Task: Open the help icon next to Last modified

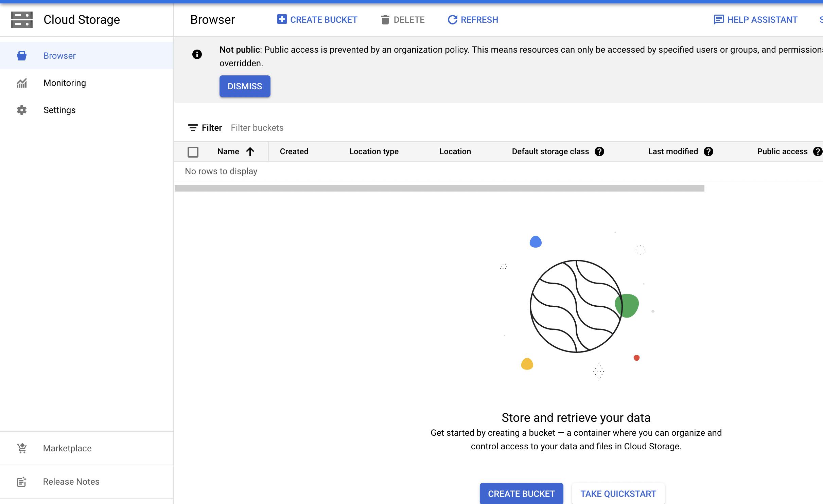Action: [x=708, y=151]
